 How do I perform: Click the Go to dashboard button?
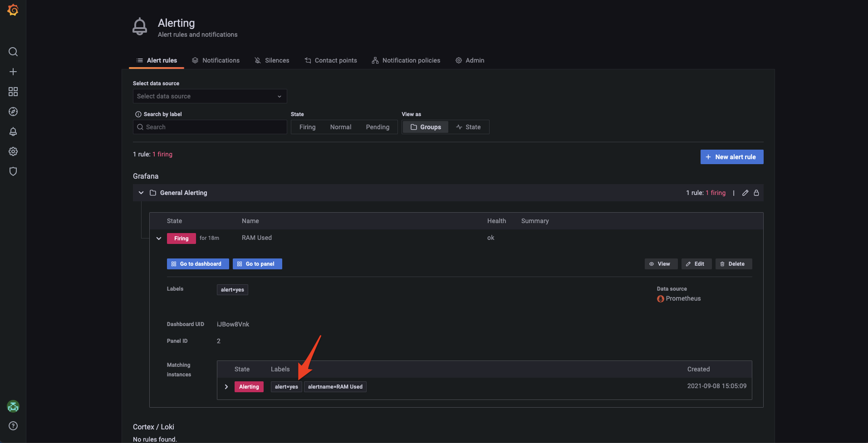197,263
